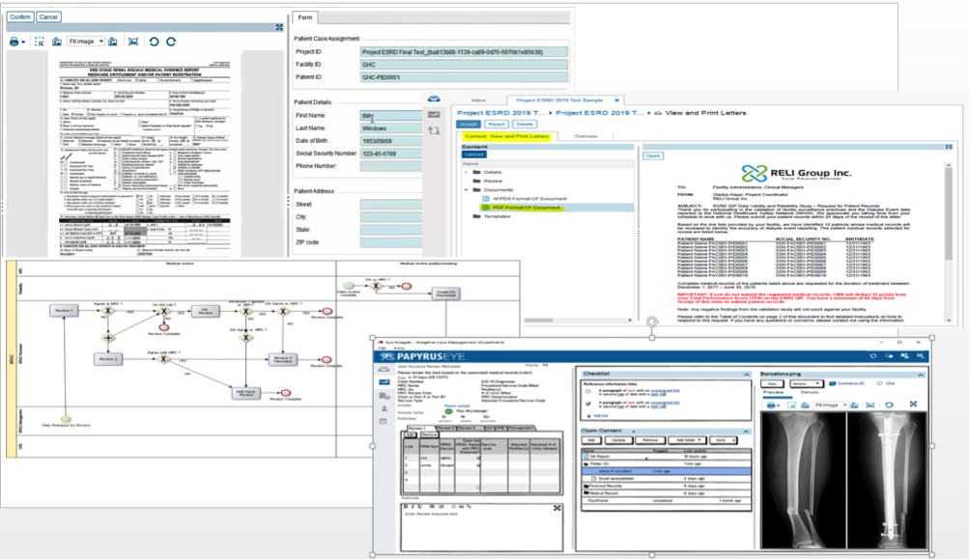Image resolution: width=970 pixels, height=560 pixels.
Task: Rotate the scanned form clockwise
Action: tap(170, 42)
